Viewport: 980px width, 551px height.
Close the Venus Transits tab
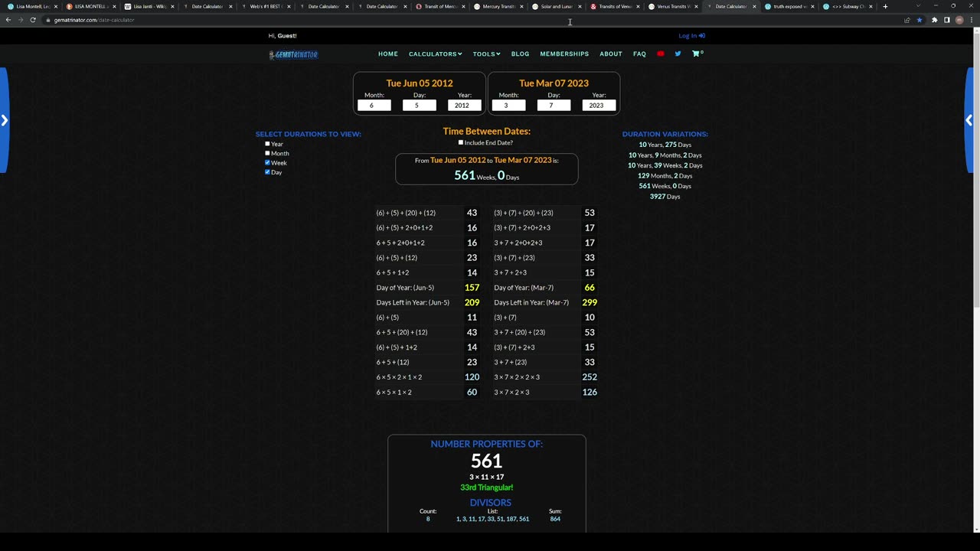(x=696, y=6)
